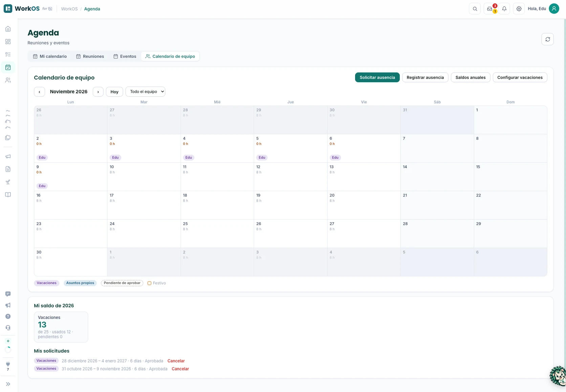Go to previous month with left chevron

pyautogui.click(x=39, y=92)
